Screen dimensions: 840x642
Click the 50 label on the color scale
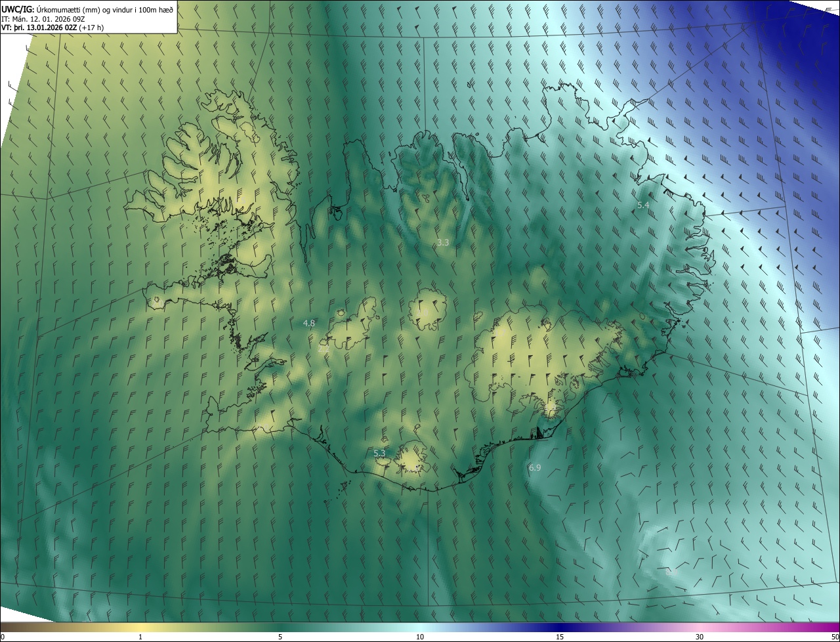point(835,637)
